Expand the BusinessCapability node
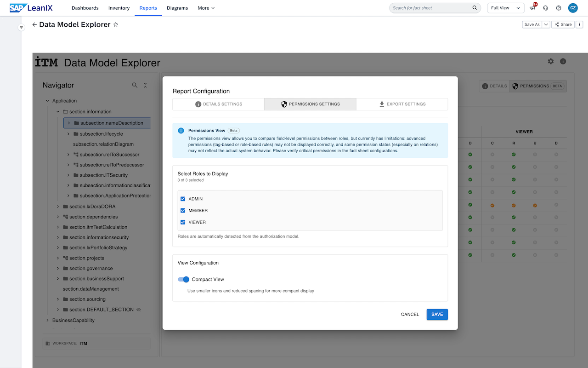Viewport: 588px width, 368px height. coord(47,320)
